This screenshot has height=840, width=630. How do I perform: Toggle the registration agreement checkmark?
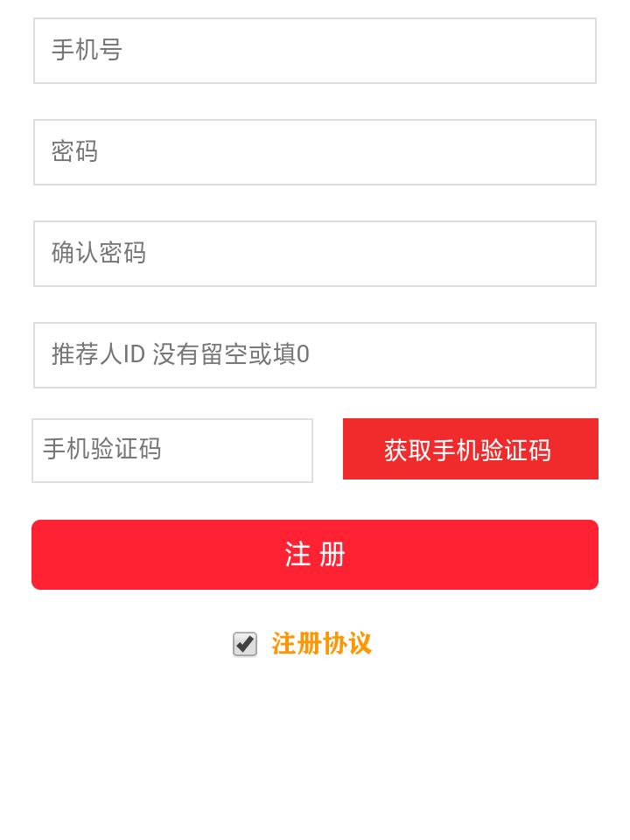pos(245,644)
